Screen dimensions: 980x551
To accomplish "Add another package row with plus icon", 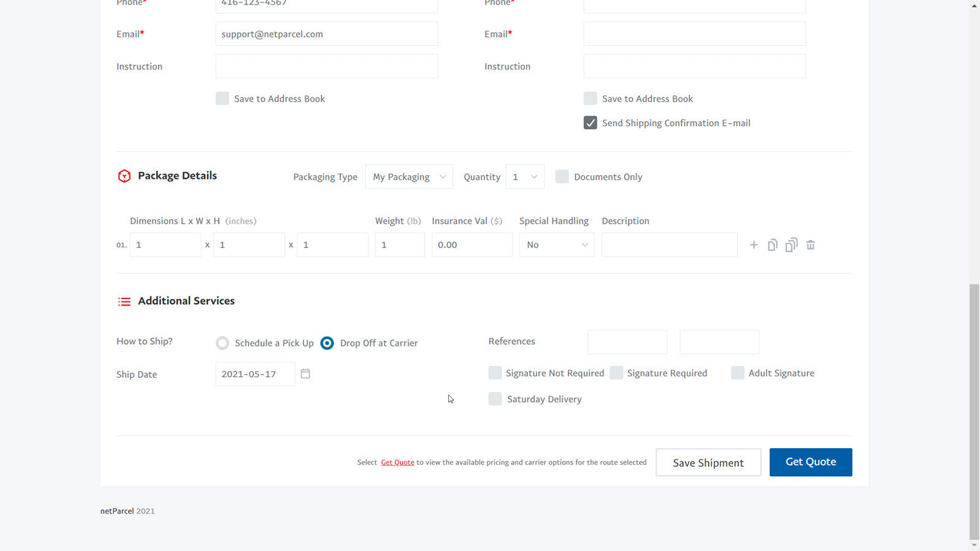I will coord(753,245).
